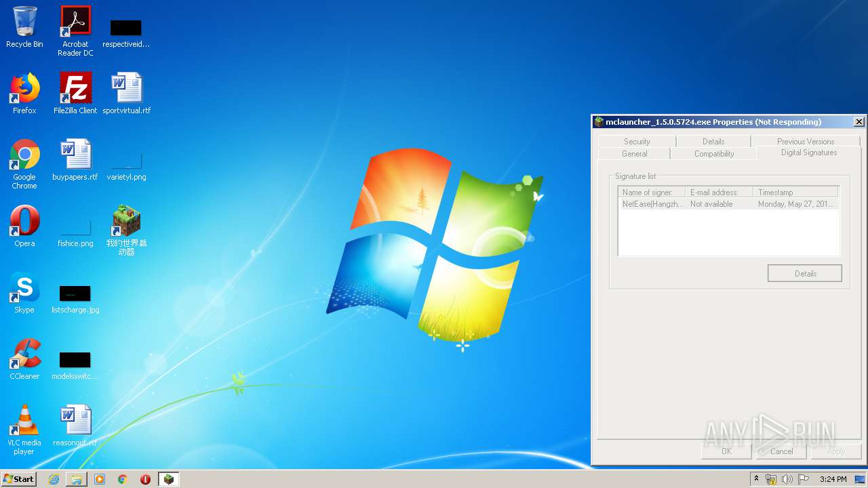The width and height of the screenshot is (868, 488).
Task: Select listscharge.jpg image file
Action: tap(75, 300)
